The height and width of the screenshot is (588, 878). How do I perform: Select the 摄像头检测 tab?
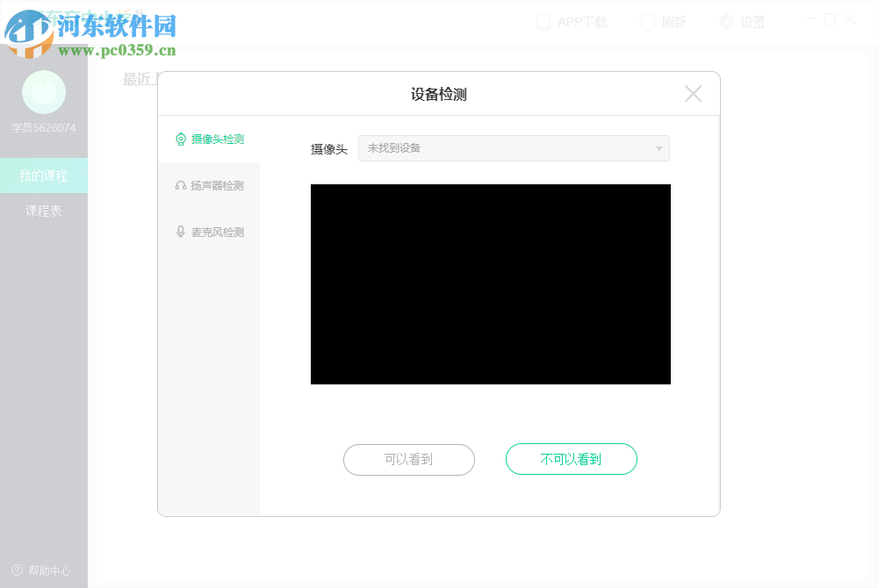tap(217, 139)
